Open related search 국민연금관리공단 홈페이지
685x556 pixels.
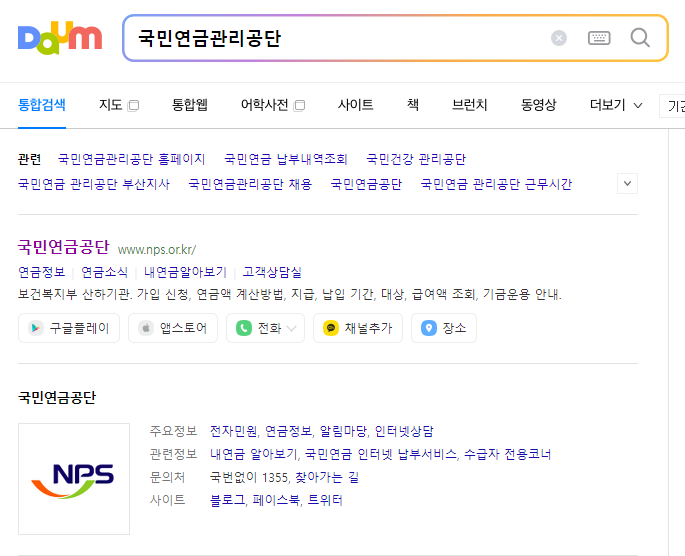pos(131,159)
